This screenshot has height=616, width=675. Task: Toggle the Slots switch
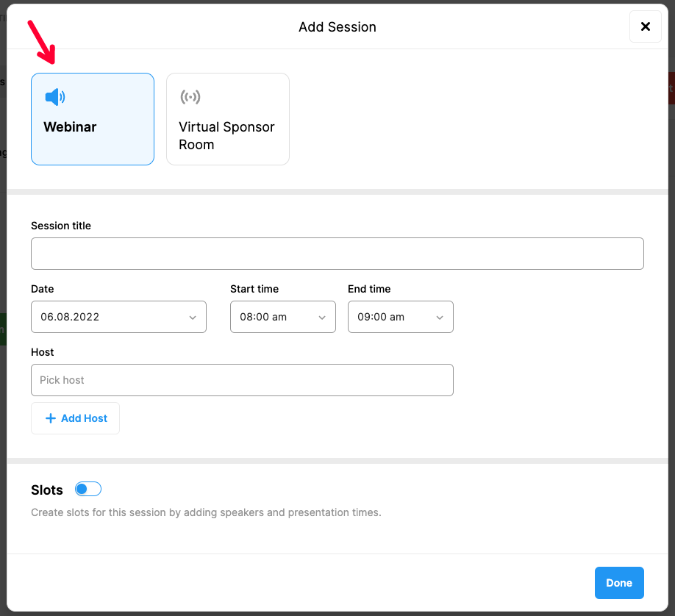88,490
